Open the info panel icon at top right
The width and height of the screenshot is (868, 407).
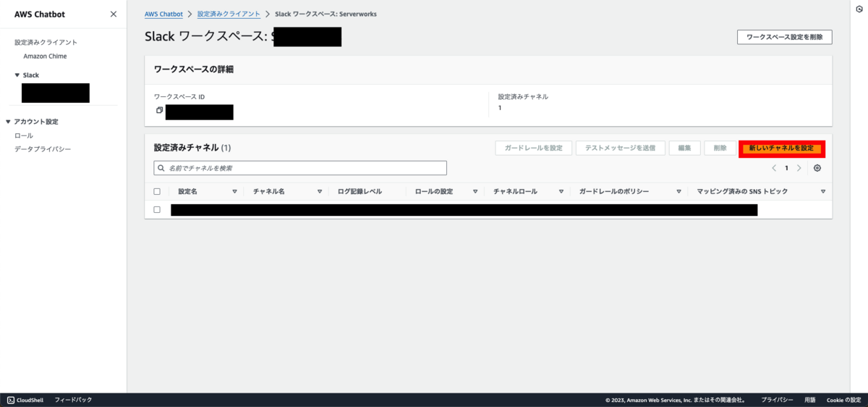coord(858,8)
